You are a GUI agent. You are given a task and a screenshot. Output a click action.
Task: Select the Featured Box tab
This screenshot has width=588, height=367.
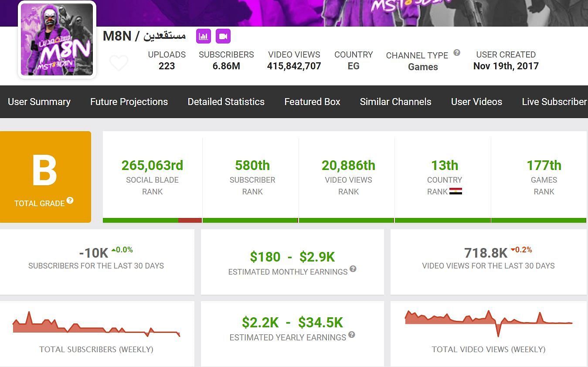pyautogui.click(x=312, y=102)
